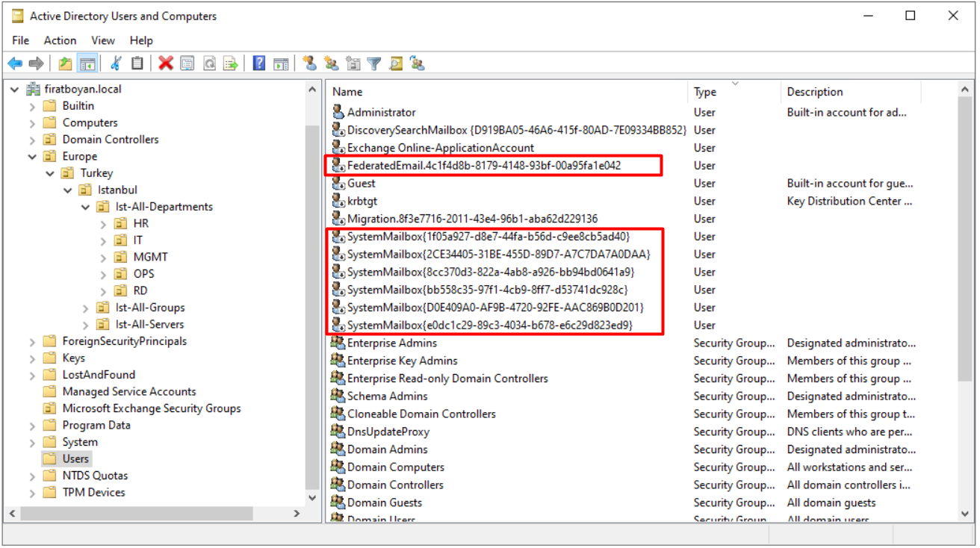Toggle Show/Hide Console Tree icon

coord(87,63)
